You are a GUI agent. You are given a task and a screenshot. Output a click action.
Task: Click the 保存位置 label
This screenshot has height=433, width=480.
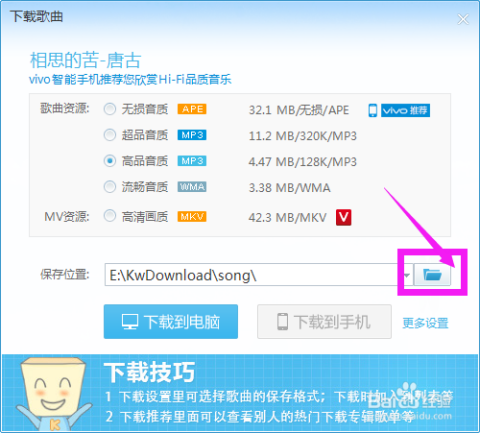click(x=65, y=274)
